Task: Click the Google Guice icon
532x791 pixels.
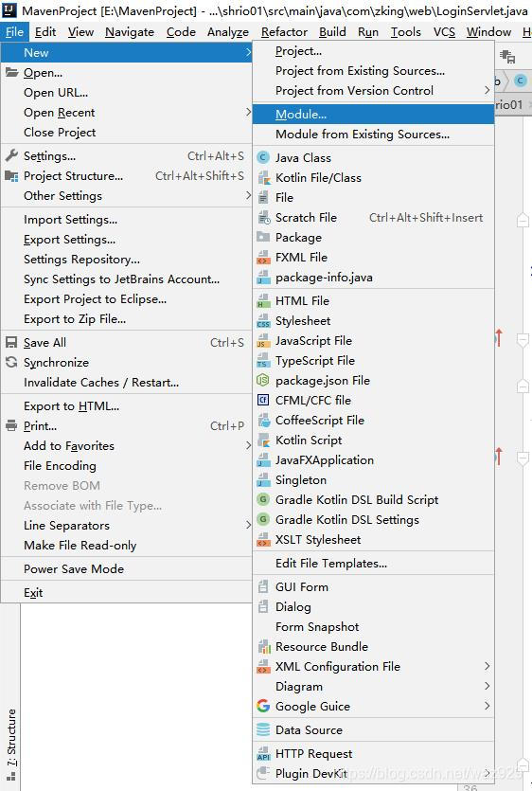Action: (263, 707)
